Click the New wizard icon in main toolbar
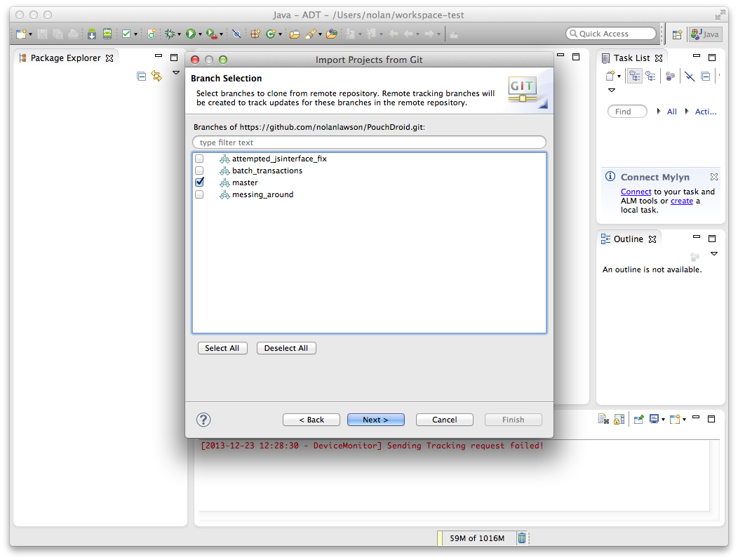This screenshot has height=560, width=738. 21,34
